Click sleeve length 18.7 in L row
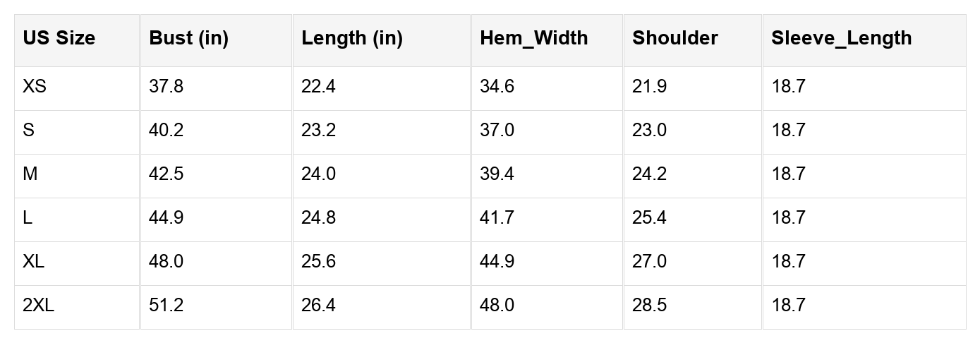980x343 pixels. point(788,218)
